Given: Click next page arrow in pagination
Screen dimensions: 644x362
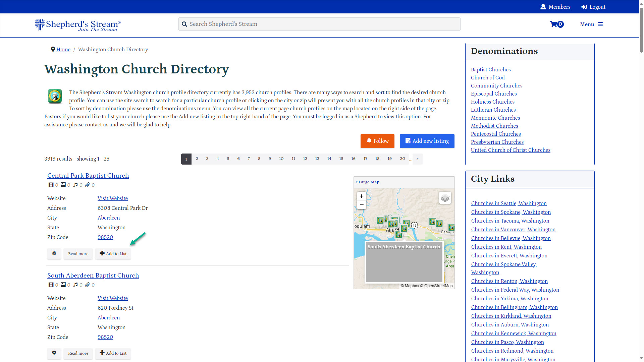Looking at the screenshot, I should tap(418, 159).
